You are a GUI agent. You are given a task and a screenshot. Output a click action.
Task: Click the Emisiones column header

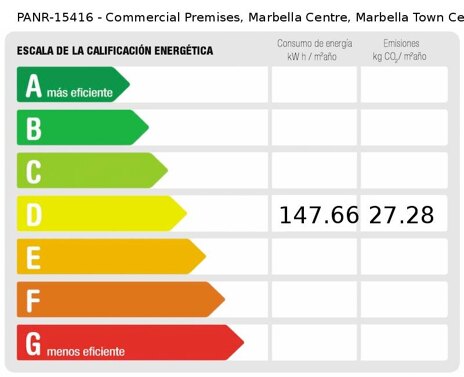tap(400, 50)
